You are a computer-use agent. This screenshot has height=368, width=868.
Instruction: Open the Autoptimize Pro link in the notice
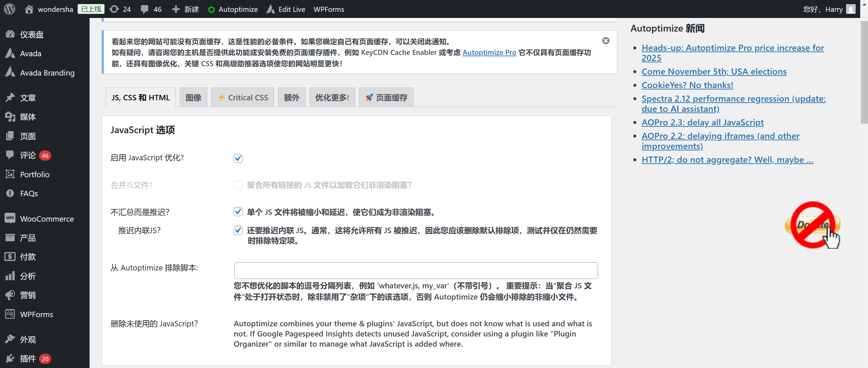click(x=489, y=52)
